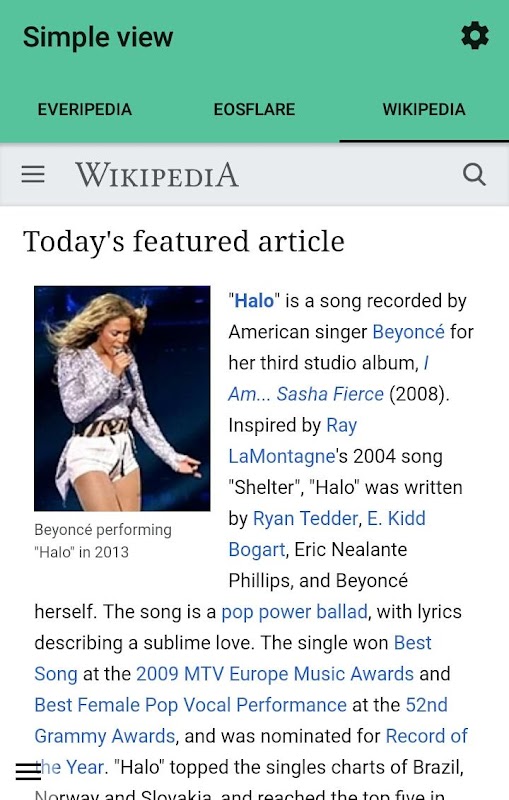The image size is (509, 800).
Task: Open settings via the gear icon
Action: (475, 36)
